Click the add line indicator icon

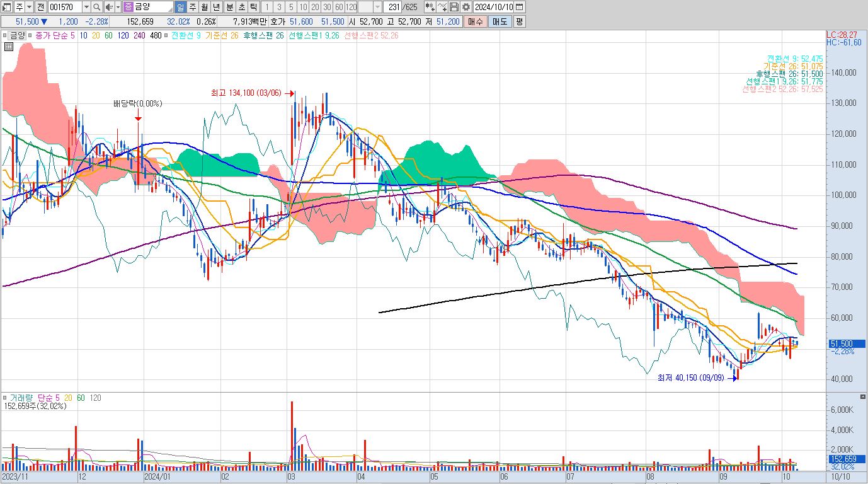pyautogui.click(x=442, y=7)
